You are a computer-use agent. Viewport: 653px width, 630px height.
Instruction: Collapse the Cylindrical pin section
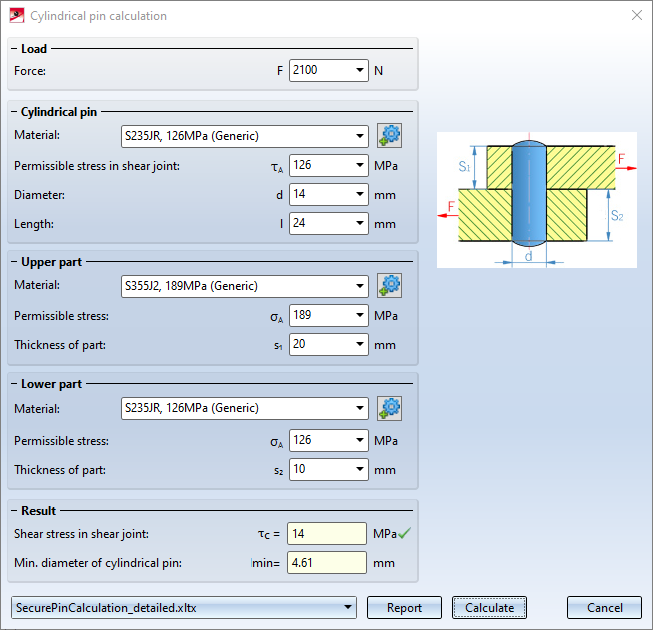[x=14, y=112]
